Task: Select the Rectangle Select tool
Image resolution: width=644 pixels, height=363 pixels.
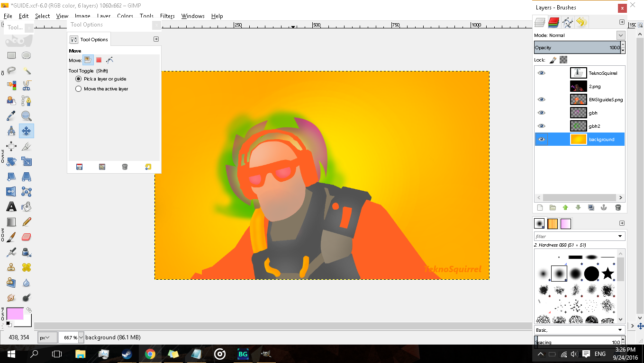Action: click(11, 55)
